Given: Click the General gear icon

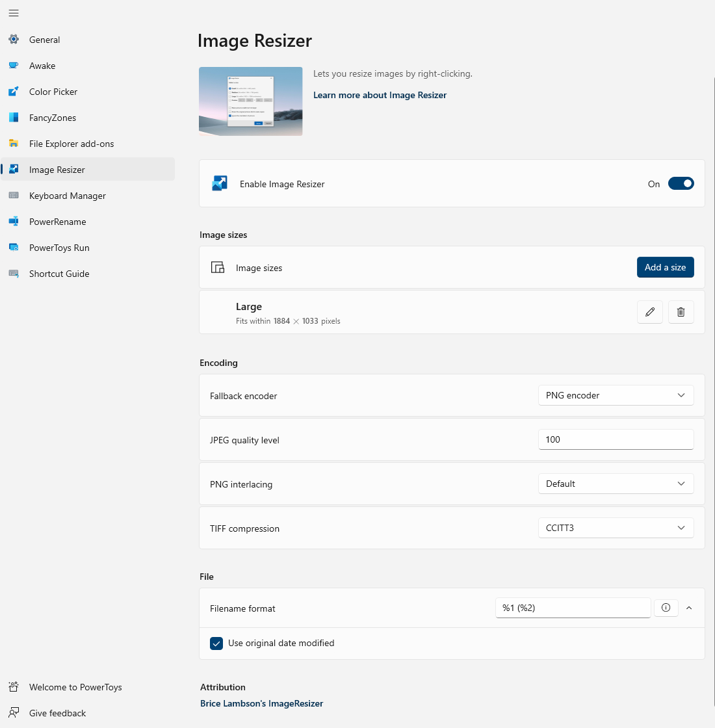Looking at the screenshot, I should [14, 40].
